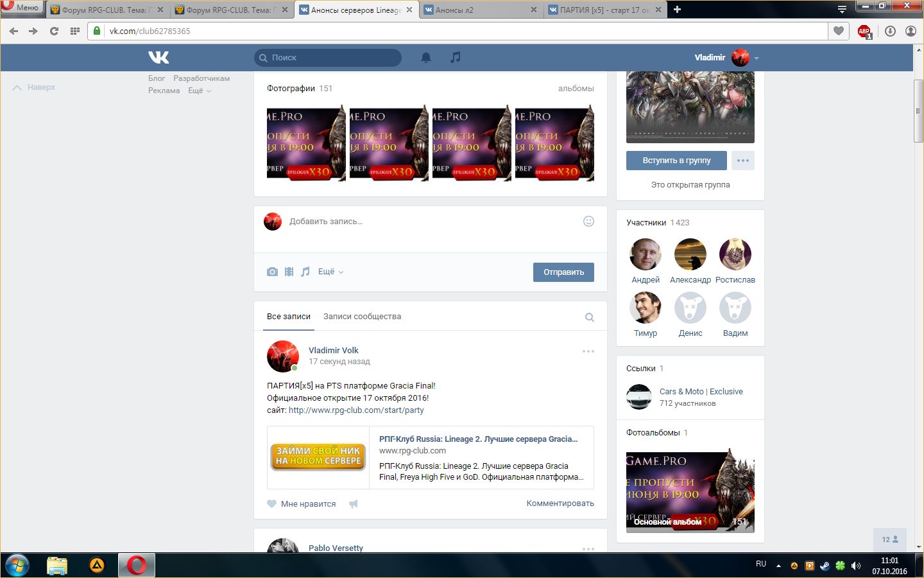Open the tab menu icon in the tab bar
Viewport: 924px width, 578px height.
click(842, 10)
